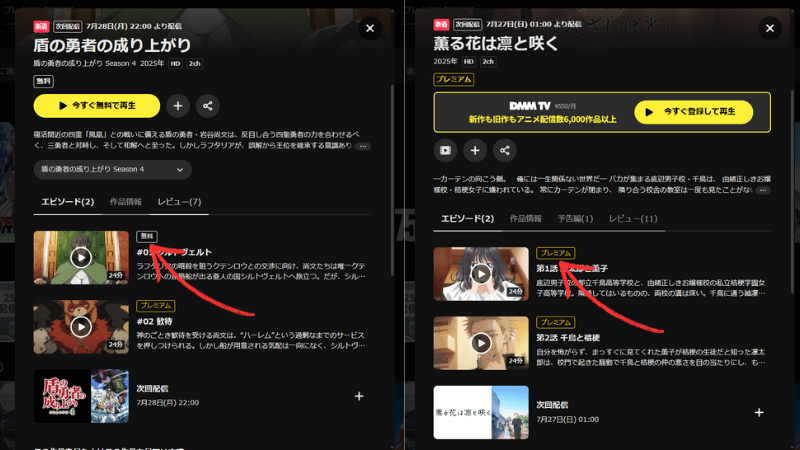Open the Season 4 selector dropdown

(x=112, y=169)
